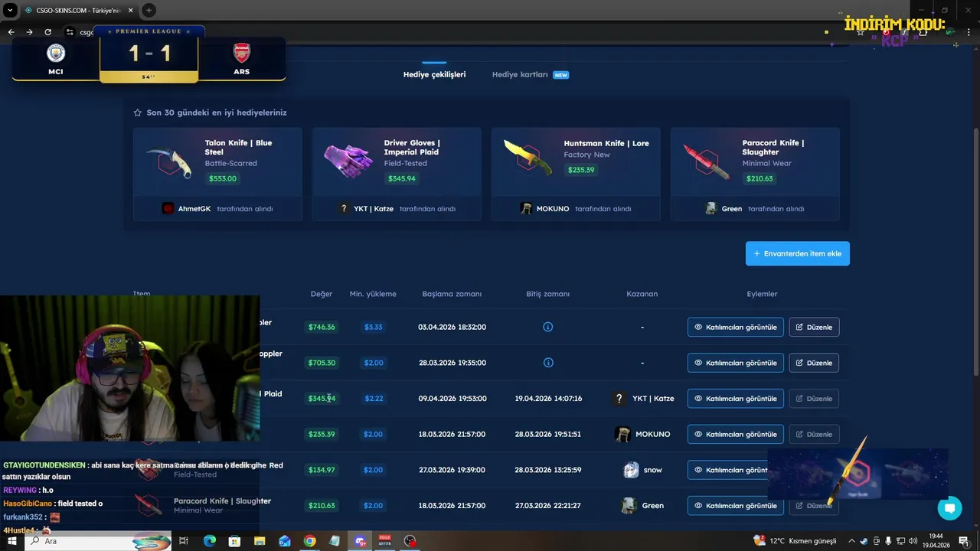Screen dimensions: 980x551
Task: Click the star icon beside Son 30 gündeki heading
Action: (x=138, y=112)
